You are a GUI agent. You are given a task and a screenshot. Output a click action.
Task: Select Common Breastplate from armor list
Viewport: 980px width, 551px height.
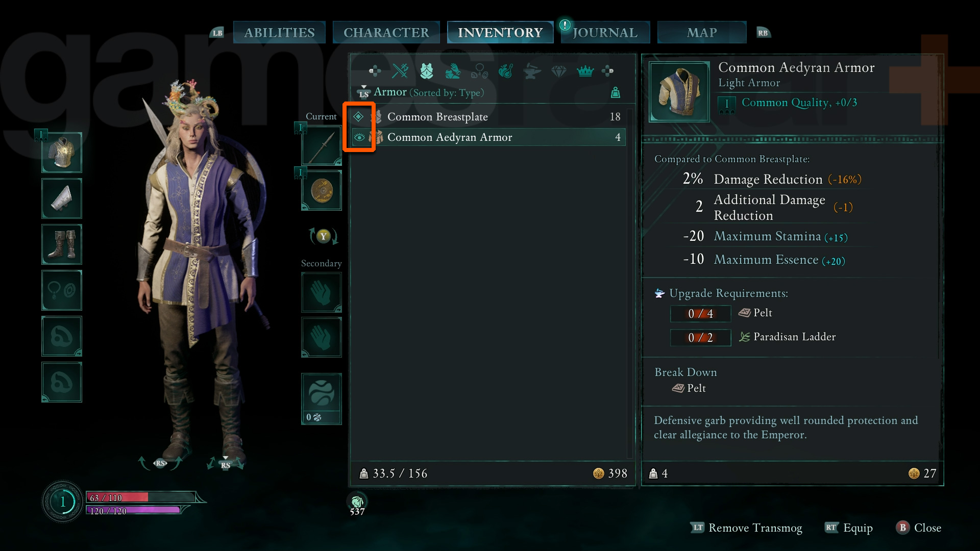486,116
